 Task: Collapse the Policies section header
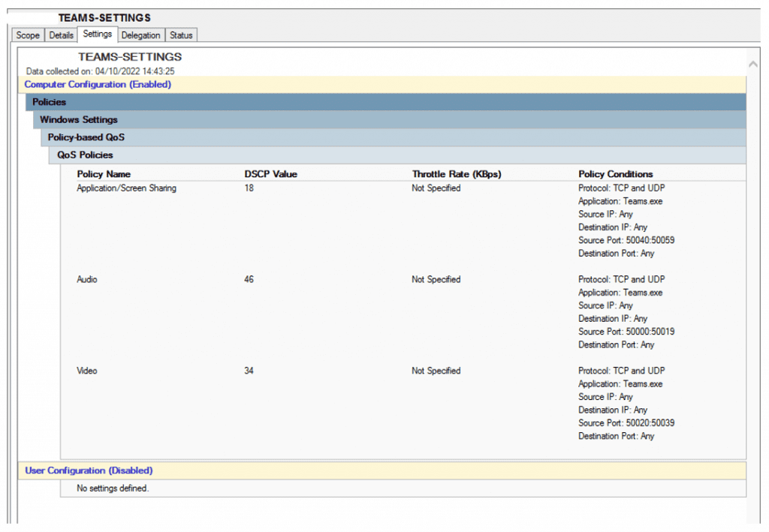pos(50,102)
